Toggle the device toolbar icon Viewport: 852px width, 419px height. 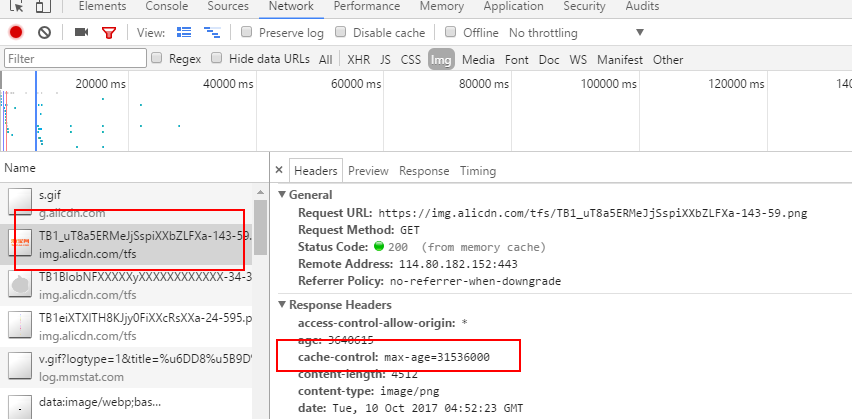pos(42,7)
